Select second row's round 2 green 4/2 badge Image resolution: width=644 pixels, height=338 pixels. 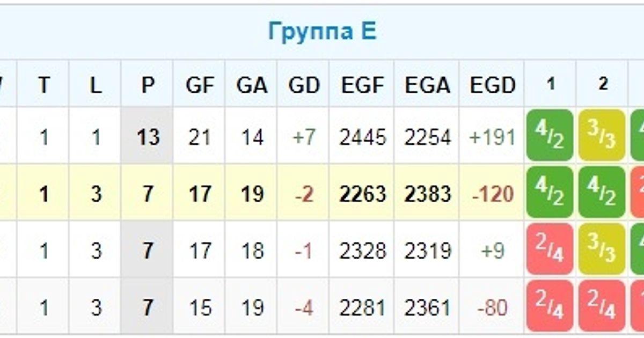tap(602, 192)
